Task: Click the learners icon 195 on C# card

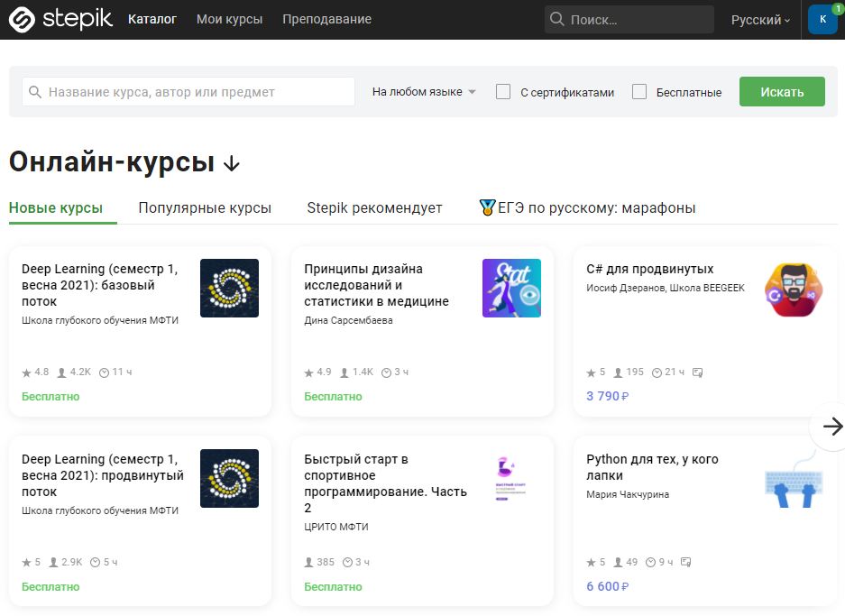Action: click(618, 372)
